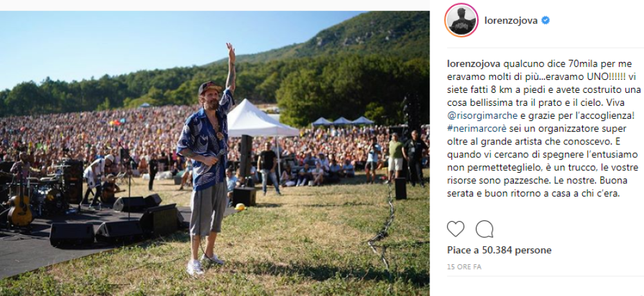Open comments via the speech bubble icon
Image resolution: width=644 pixels, height=296 pixels.
484,229
